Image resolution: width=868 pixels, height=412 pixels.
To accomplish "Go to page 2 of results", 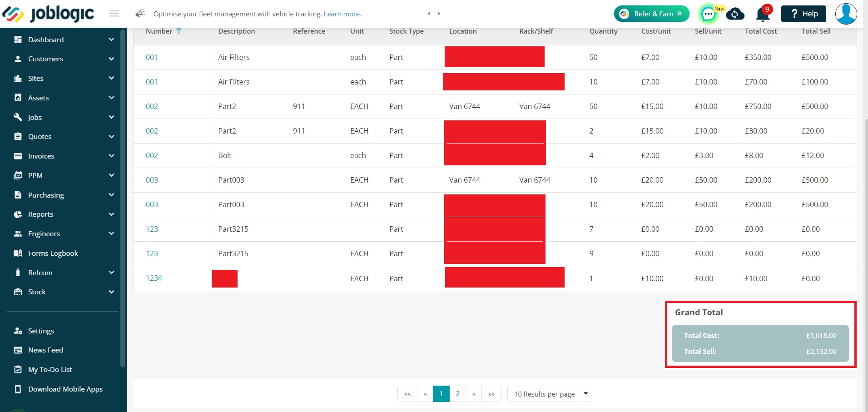I will click(458, 394).
